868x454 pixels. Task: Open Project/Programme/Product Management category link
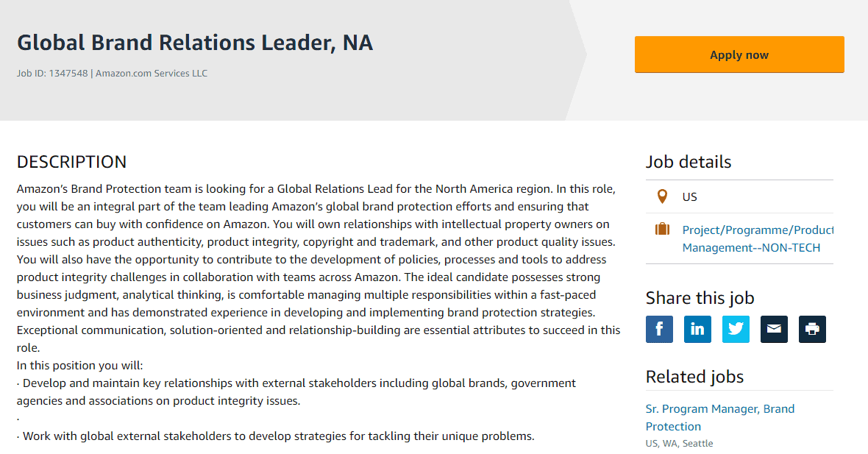(757, 238)
